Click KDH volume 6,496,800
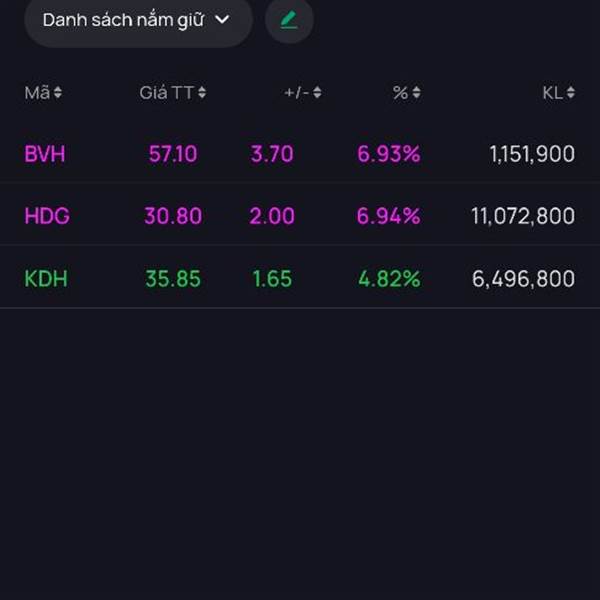The height and width of the screenshot is (600, 600). click(523, 279)
